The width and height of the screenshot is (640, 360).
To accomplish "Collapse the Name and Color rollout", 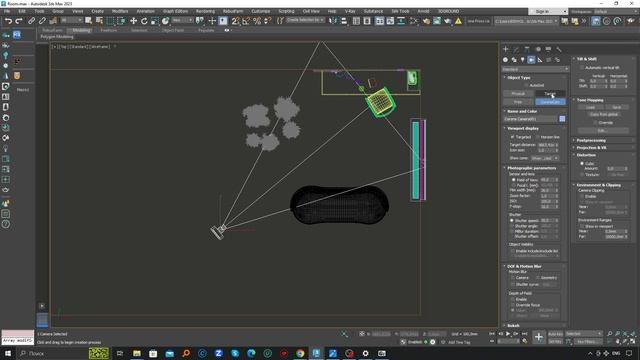I will click(x=522, y=111).
